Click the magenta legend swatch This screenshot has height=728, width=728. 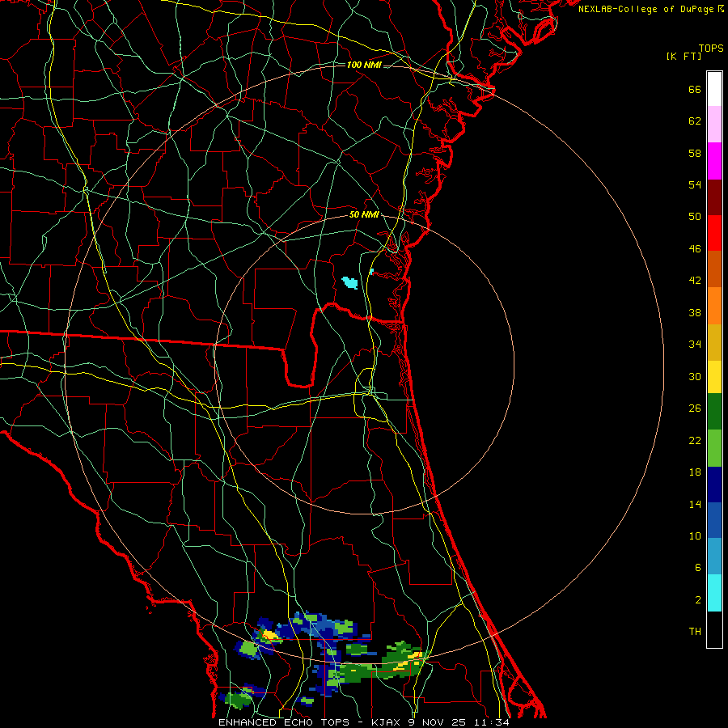coord(714,161)
